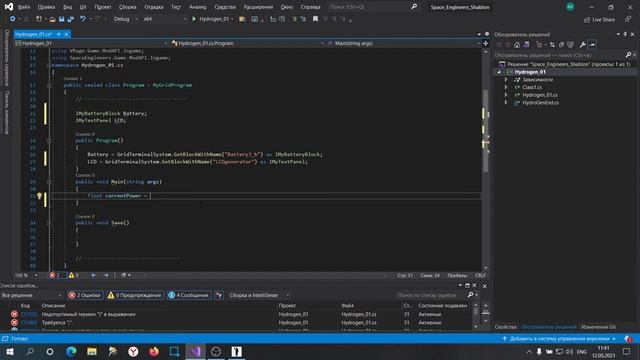The image size is (640, 360).
Task: Open the Файл menu
Action: click(24, 7)
